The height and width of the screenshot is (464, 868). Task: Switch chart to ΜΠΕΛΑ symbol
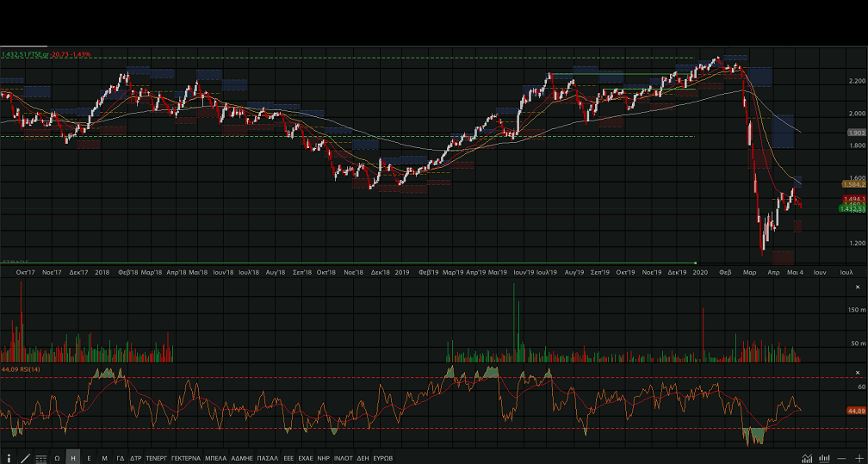[x=215, y=458]
